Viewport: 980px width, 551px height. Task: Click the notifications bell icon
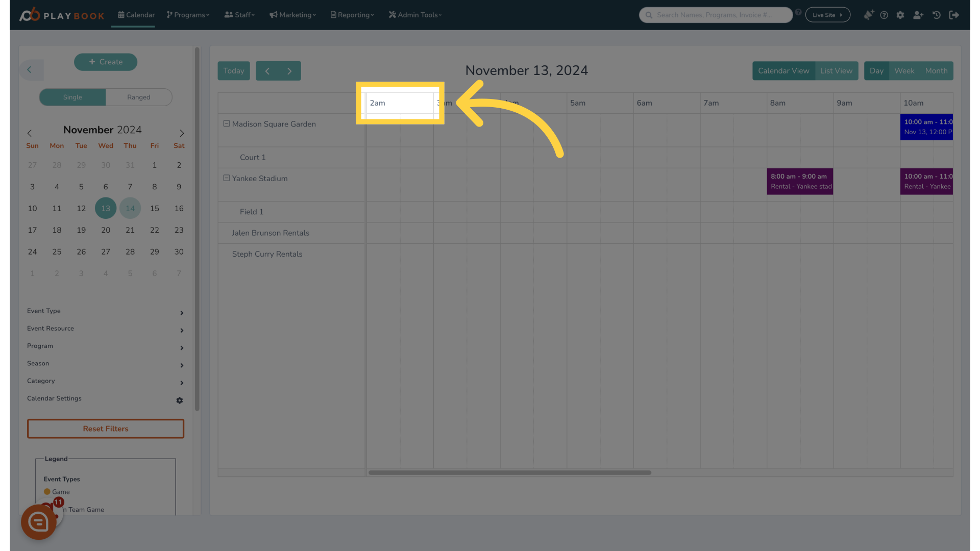click(868, 15)
